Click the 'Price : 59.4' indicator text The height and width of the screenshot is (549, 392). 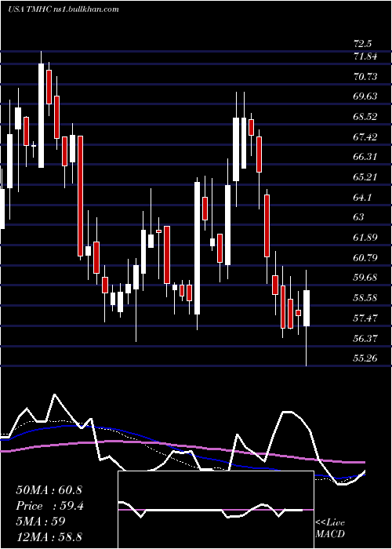[x=50, y=506]
